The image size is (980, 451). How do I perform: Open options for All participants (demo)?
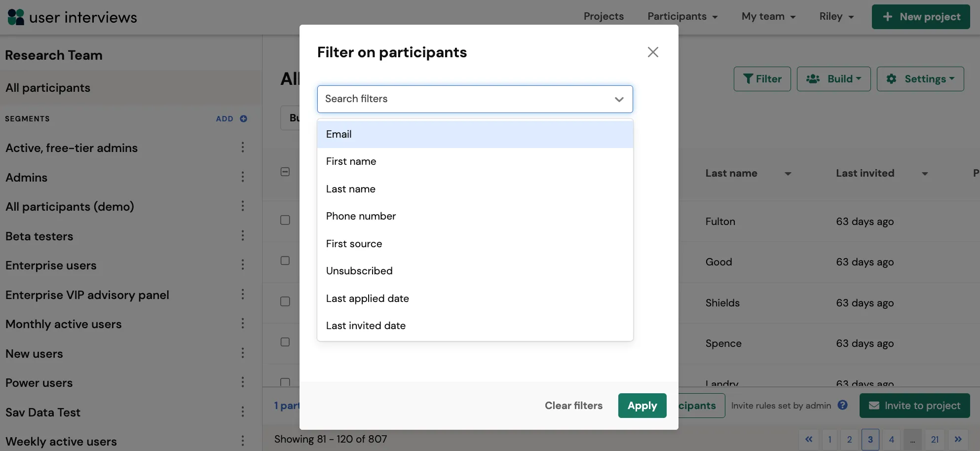coord(243,206)
